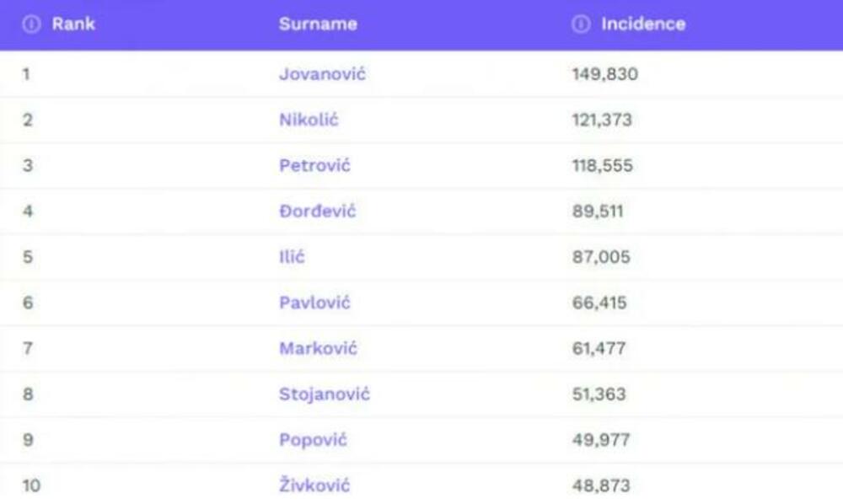
Task: Select the rank 10 cell
Action: coord(32,485)
